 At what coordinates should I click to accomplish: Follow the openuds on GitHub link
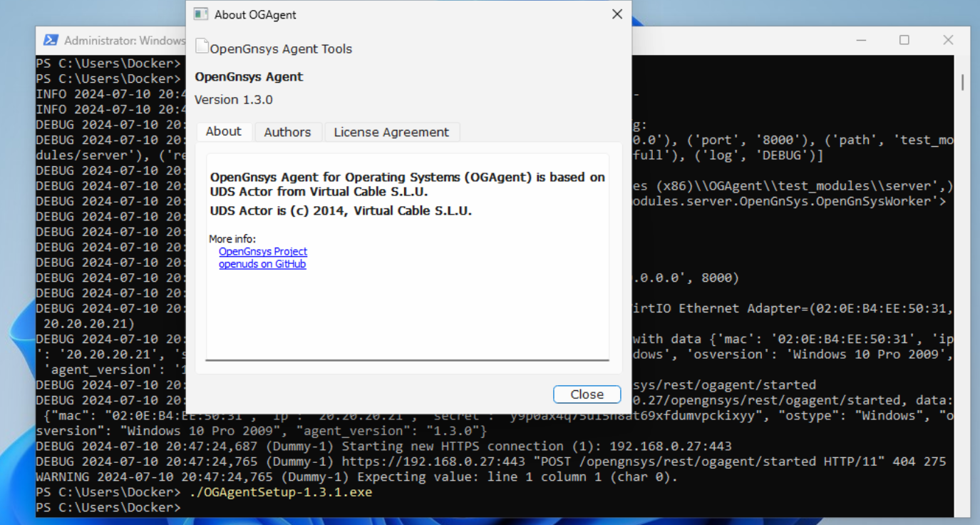point(262,264)
